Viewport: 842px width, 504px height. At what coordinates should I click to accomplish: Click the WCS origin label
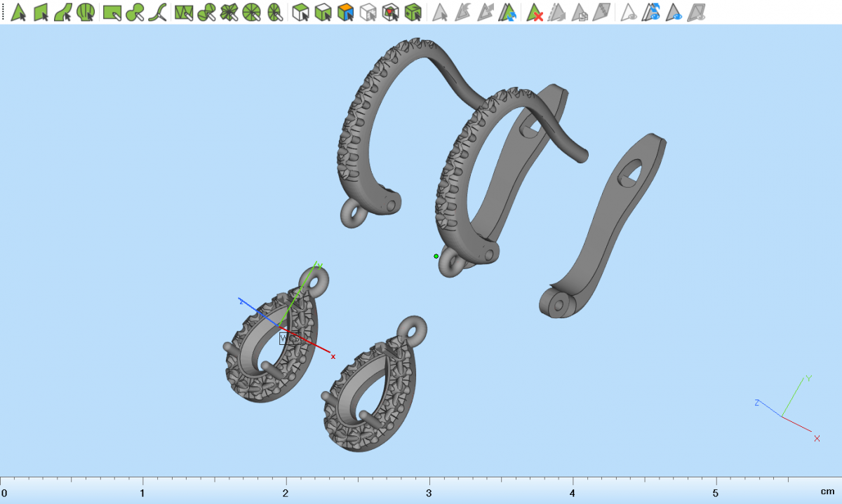coord(288,339)
